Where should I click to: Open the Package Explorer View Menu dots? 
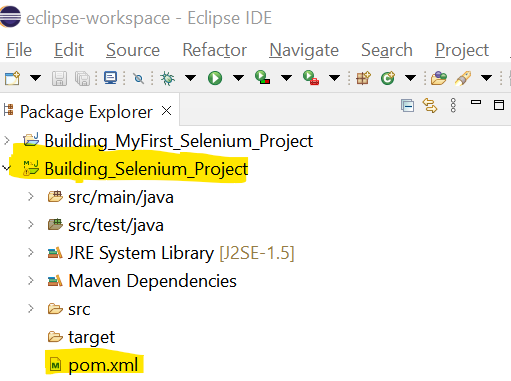(x=453, y=105)
